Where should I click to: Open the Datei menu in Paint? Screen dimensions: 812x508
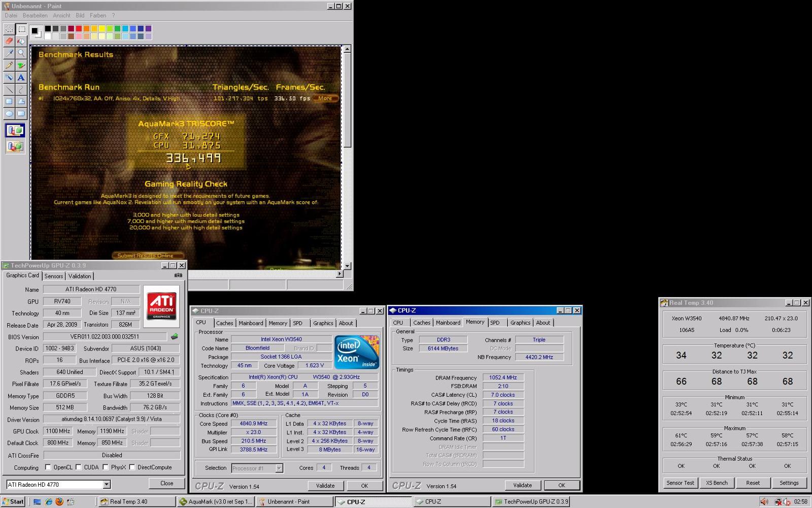11,16
